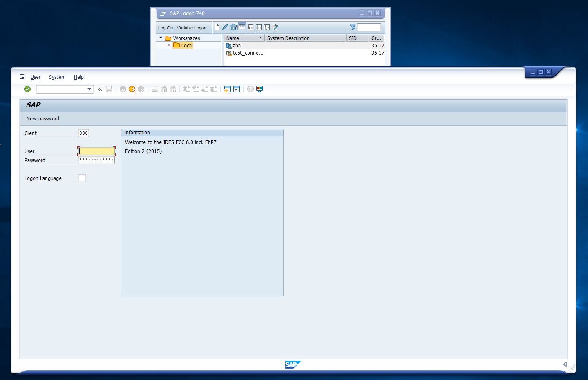Open the Customize Local Layout monitor icon

(259, 89)
